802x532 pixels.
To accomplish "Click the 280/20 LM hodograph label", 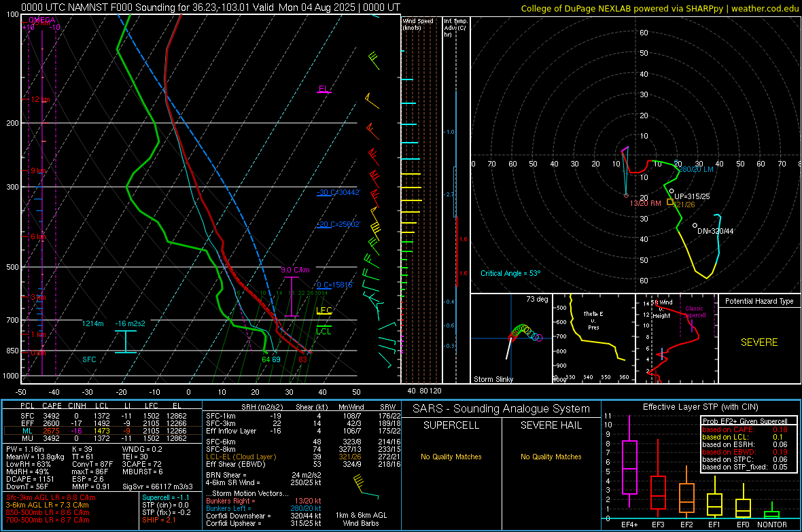I will click(x=695, y=169).
